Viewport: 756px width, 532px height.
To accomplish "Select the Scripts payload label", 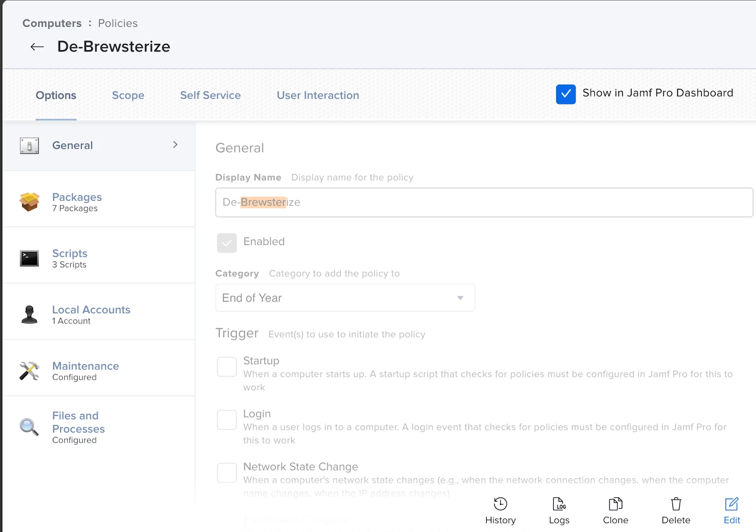I will [x=70, y=253].
